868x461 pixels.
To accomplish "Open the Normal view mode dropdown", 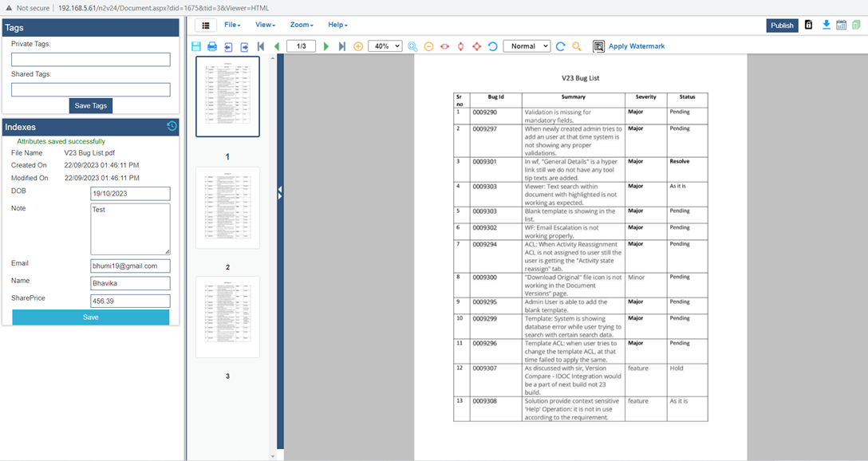I will click(527, 46).
